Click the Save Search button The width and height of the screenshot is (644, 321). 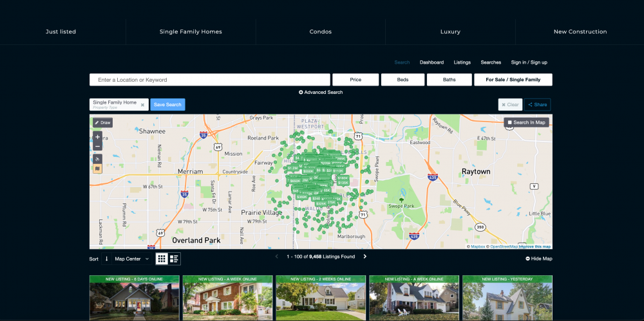[x=167, y=105]
